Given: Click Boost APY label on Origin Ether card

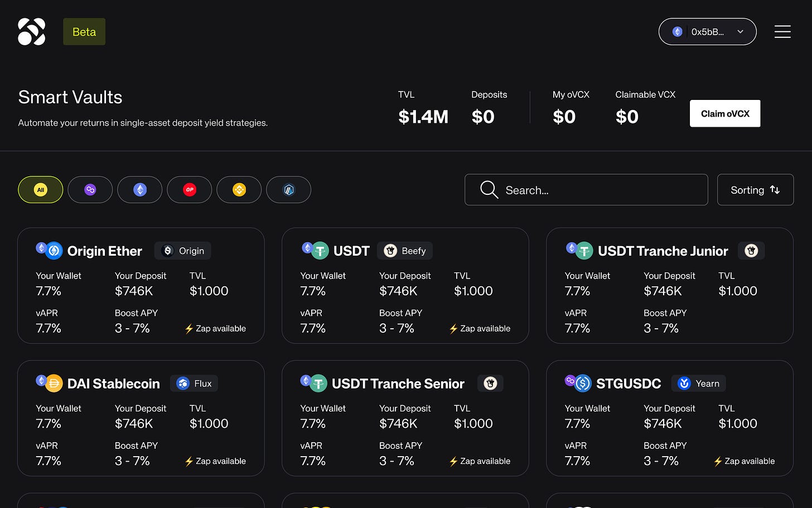Looking at the screenshot, I should click(136, 313).
